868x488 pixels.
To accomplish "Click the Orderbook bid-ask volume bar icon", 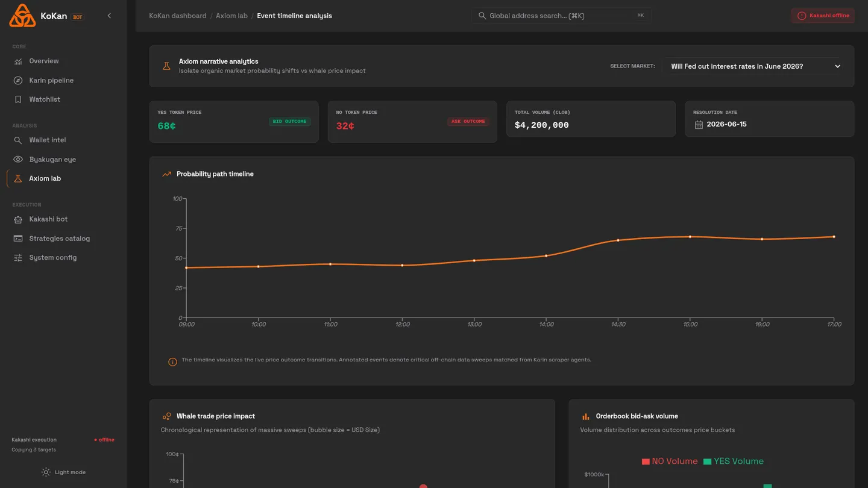I will coord(585,416).
